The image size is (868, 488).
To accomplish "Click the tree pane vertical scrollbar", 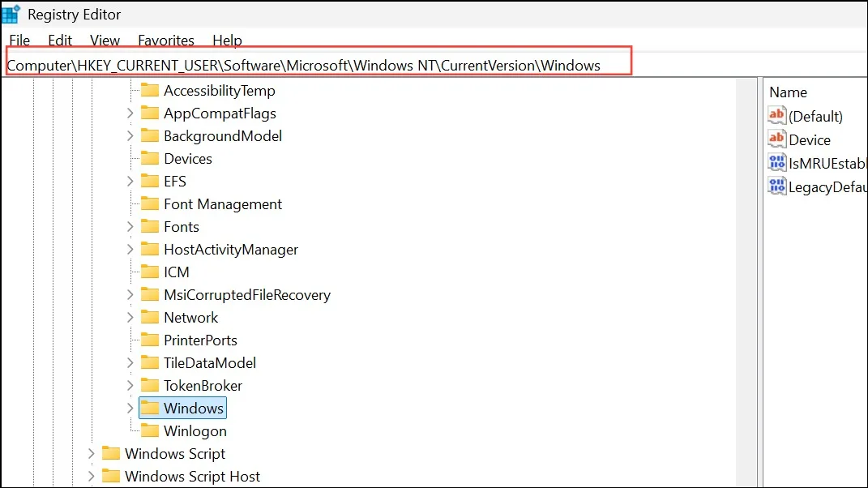I will 746,282.
